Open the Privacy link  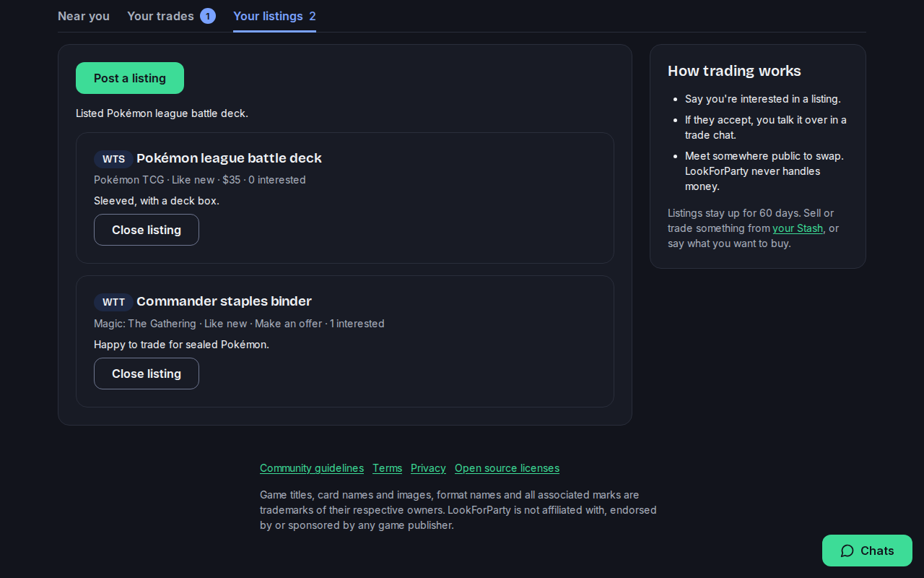(428, 468)
